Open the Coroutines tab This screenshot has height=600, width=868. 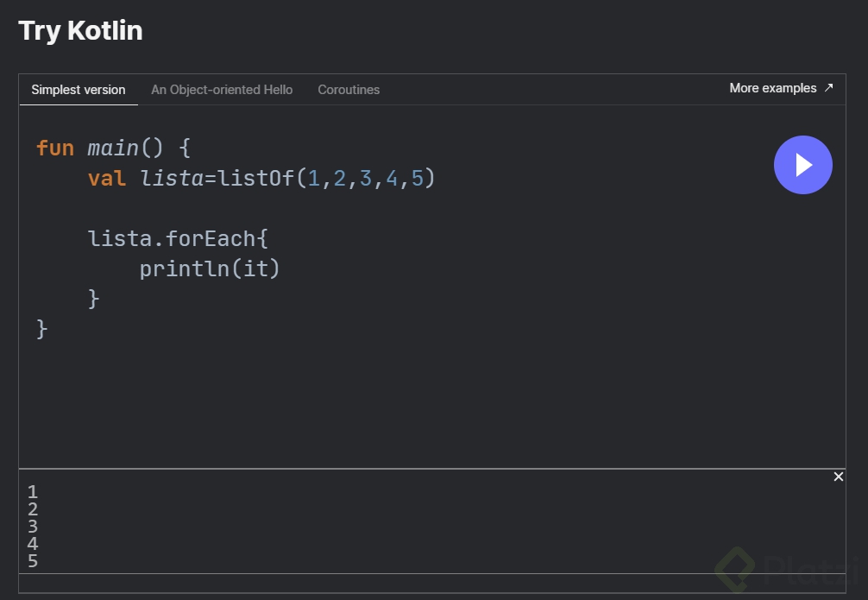349,90
